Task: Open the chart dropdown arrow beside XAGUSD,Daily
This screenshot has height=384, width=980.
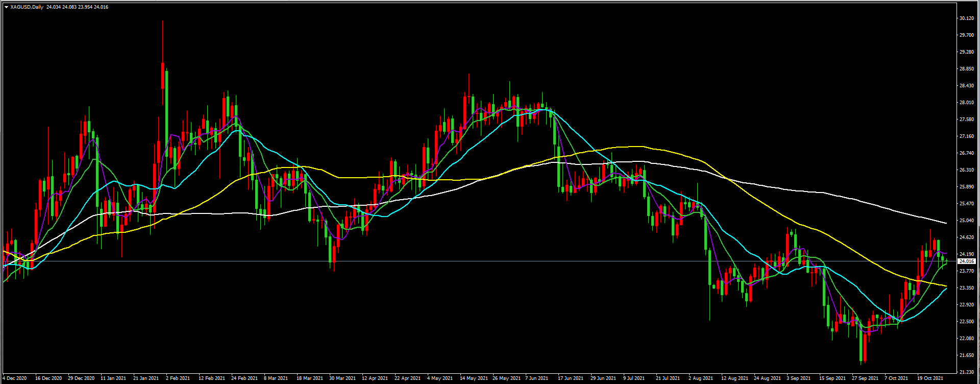Action: pyautogui.click(x=6, y=7)
